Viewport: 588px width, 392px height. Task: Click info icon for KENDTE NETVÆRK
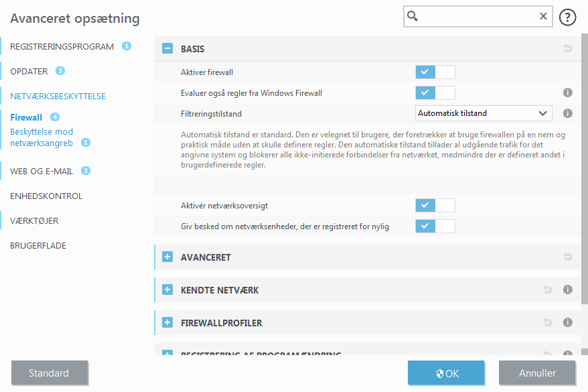567,290
